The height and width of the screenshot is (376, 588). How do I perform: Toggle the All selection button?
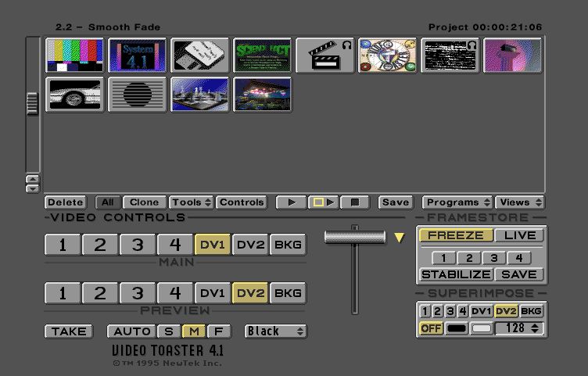click(108, 202)
